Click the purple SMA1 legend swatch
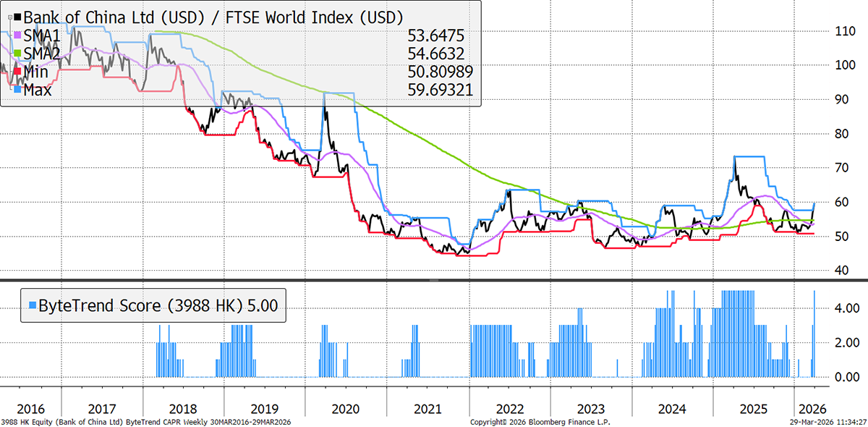The height and width of the screenshot is (427, 868). coord(17,35)
